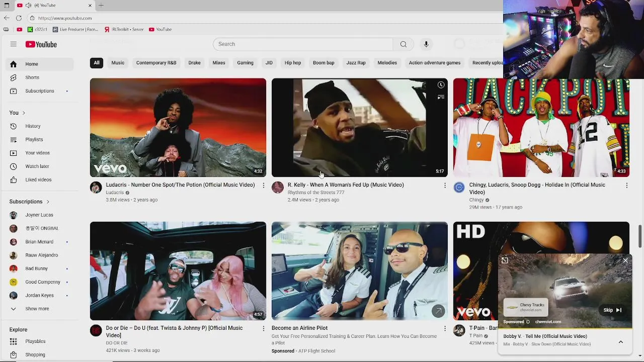Open Jordan Keyes subscription channel
Viewport: 644px width, 362px height.
click(x=39, y=295)
